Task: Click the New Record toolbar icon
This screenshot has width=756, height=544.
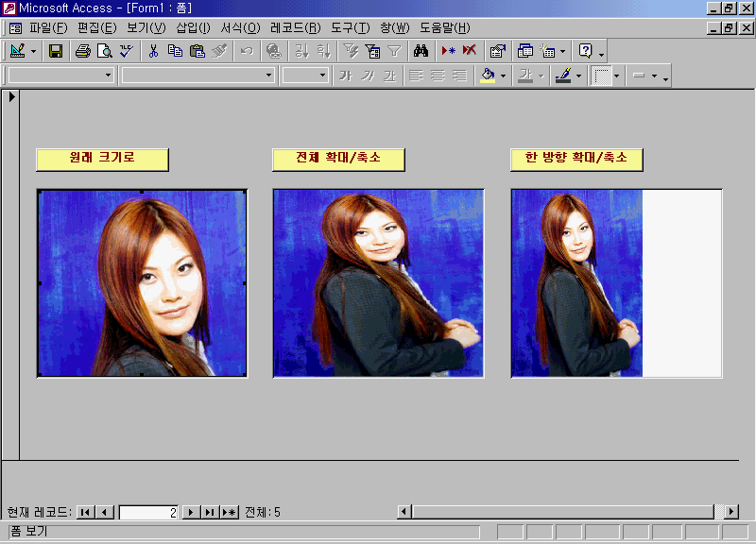Action: click(448, 51)
